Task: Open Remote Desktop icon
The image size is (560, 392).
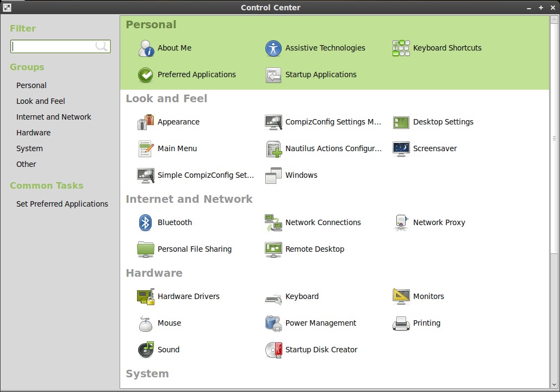Action: point(273,249)
